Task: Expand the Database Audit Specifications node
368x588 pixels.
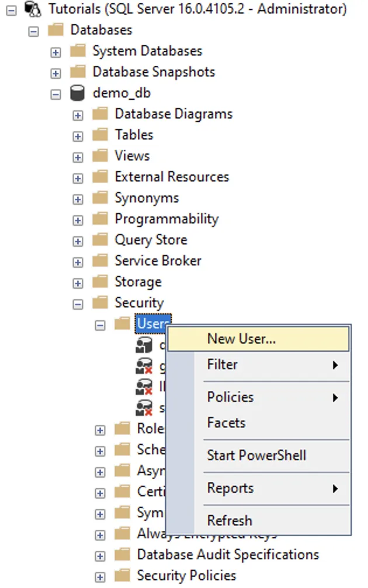Action: pos(100,556)
